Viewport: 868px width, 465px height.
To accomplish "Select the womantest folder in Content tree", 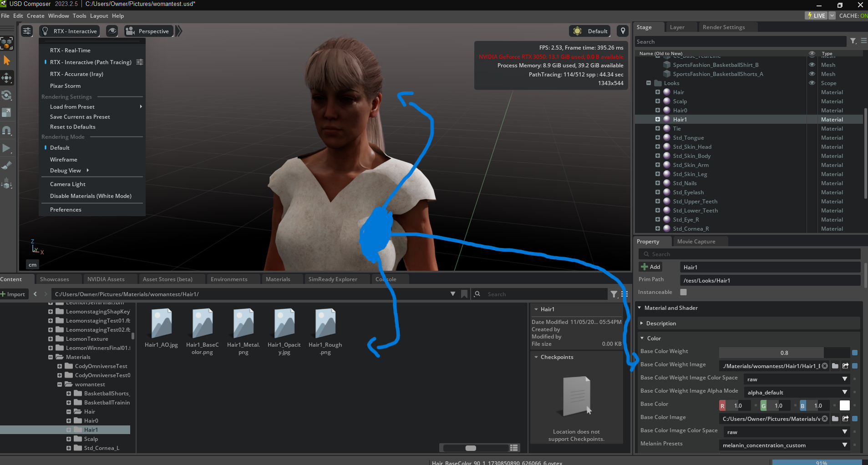I will point(90,384).
